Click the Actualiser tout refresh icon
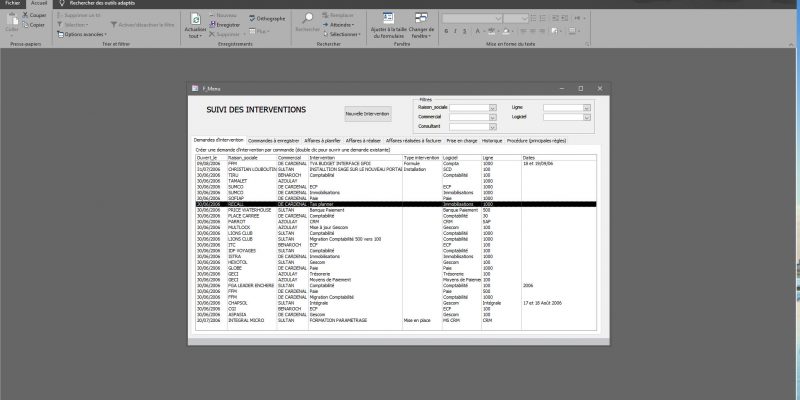Image resolution: width=800 pixels, height=400 pixels. tap(195, 19)
